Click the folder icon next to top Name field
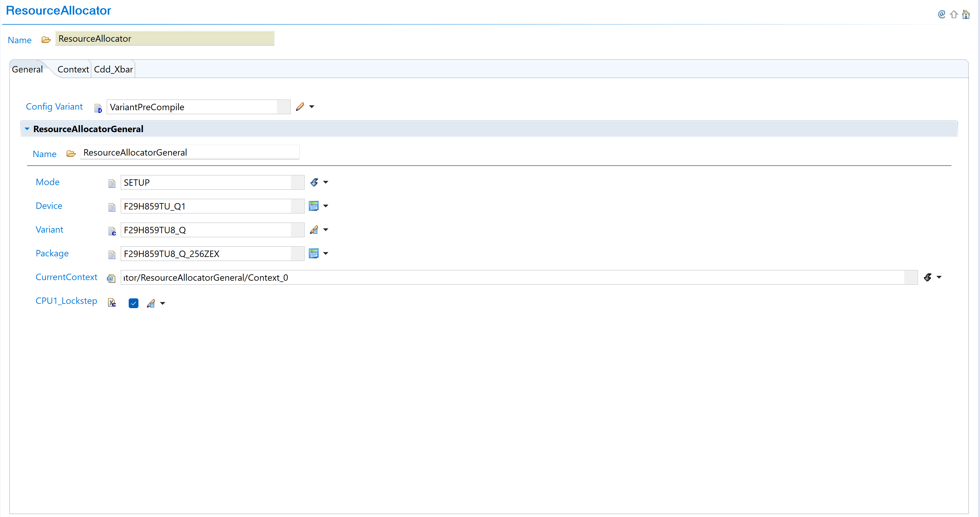The height and width of the screenshot is (517, 980). point(46,40)
